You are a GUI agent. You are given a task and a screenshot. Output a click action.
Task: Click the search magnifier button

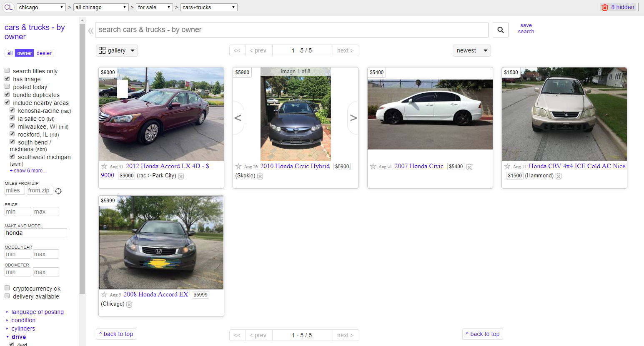pyautogui.click(x=501, y=30)
